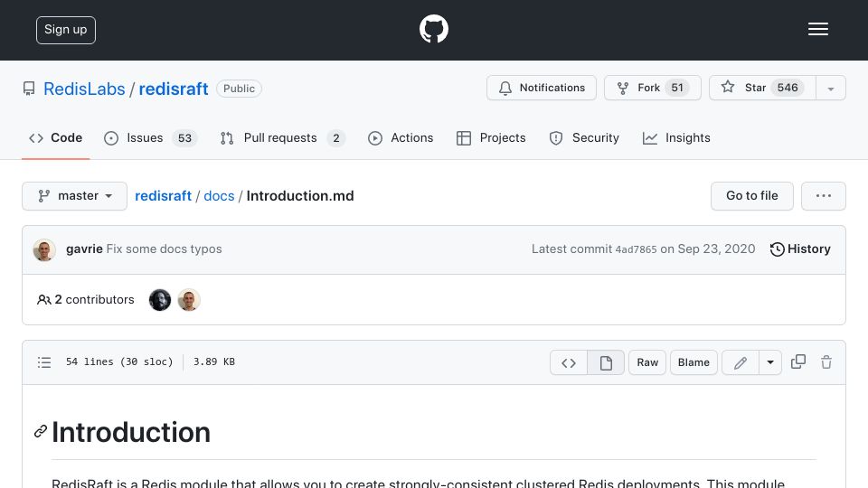The height and width of the screenshot is (488, 868).
Task: Click the pull requests count badge 2
Action: click(336, 137)
